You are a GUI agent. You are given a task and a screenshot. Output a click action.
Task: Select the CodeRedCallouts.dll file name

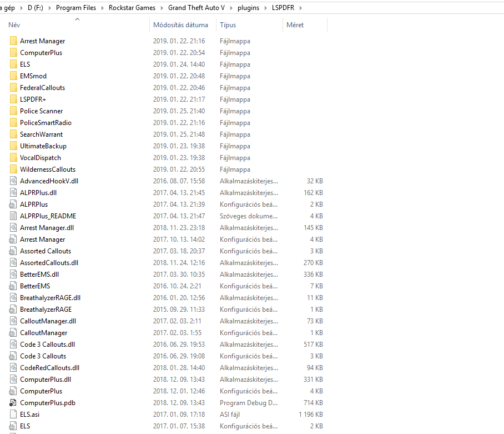coord(49,367)
